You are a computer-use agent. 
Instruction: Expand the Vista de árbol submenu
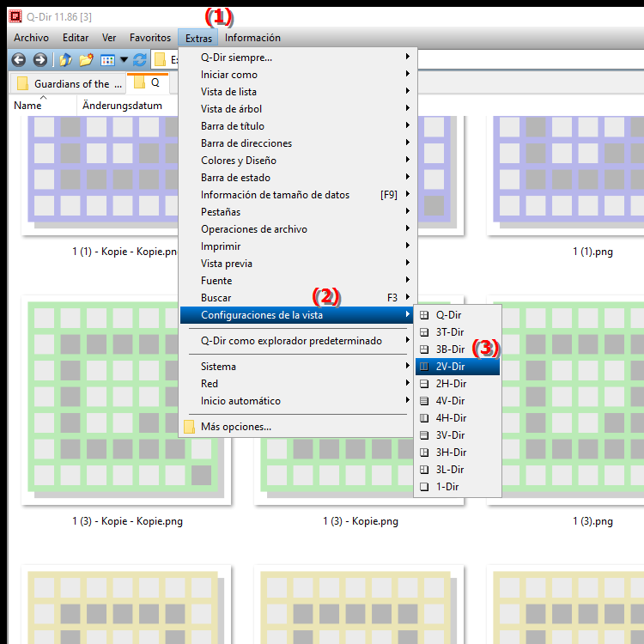coord(296,109)
